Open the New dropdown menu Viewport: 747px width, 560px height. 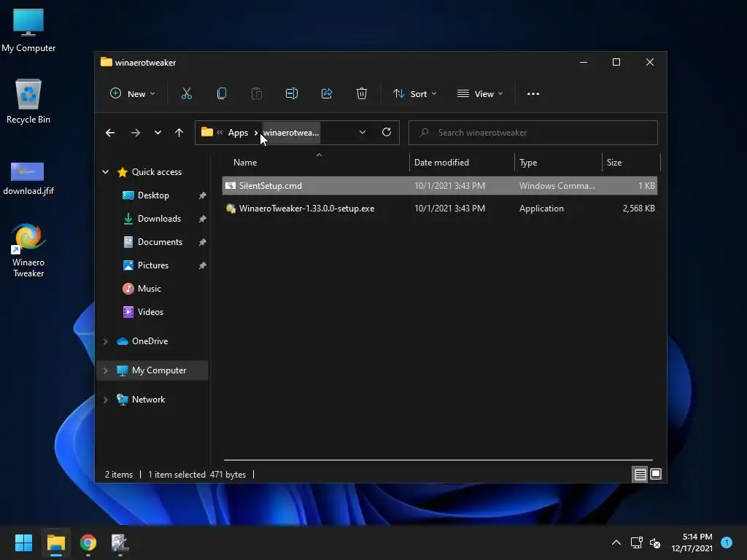(133, 94)
